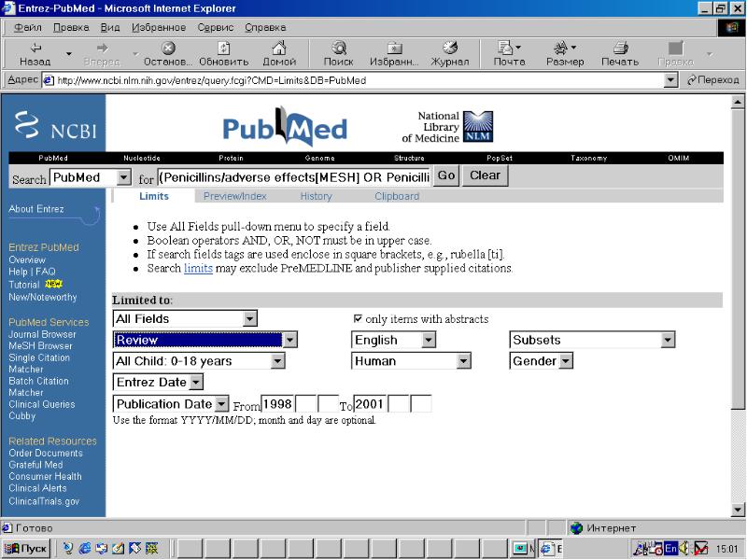This screenshot has height=560, width=747.
Task: Click the Clear button
Action: (485, 175)
